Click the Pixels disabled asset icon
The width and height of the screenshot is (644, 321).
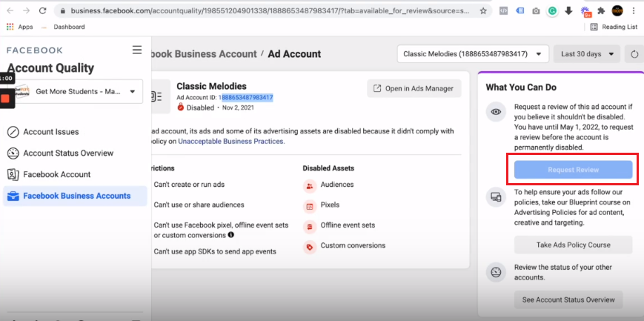(310, 206)
